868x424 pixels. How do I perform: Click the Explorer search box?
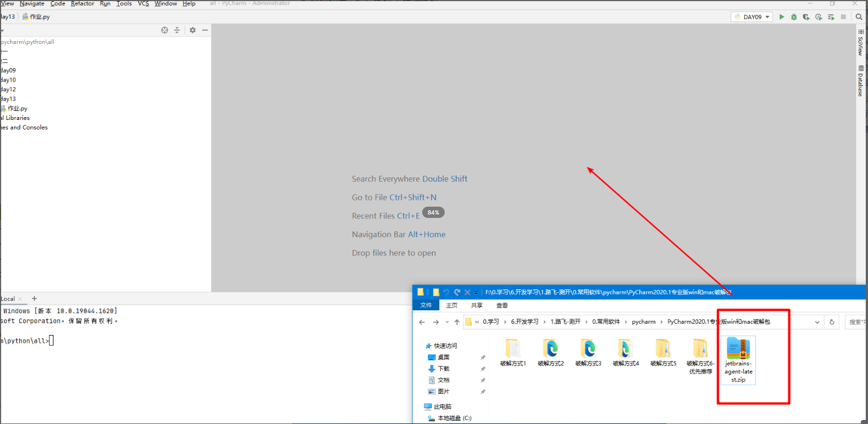click(x=854, y=322)
